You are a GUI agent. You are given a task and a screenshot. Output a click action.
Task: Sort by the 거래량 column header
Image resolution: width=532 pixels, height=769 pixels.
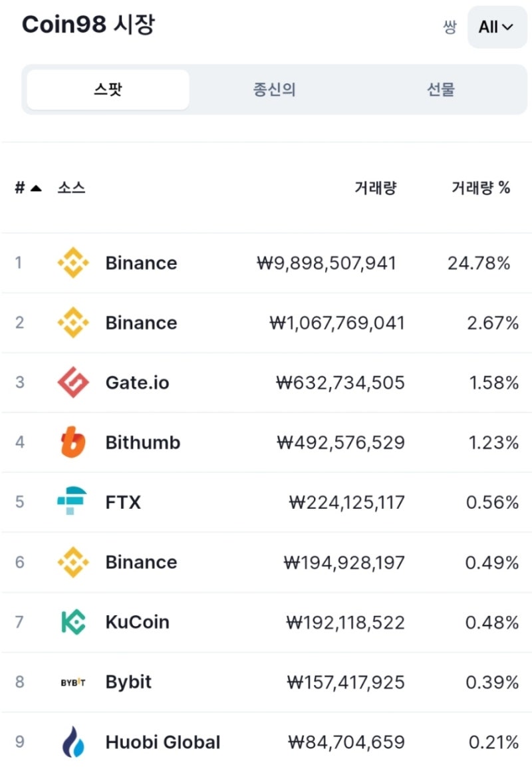point(375,188)
